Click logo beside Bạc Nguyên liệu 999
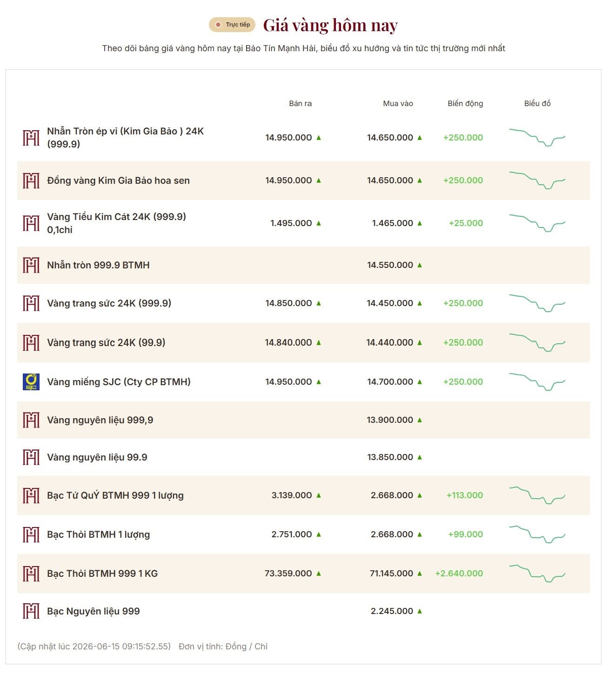The width and height of the screenshot is (616, 681). tap(31, 611)
